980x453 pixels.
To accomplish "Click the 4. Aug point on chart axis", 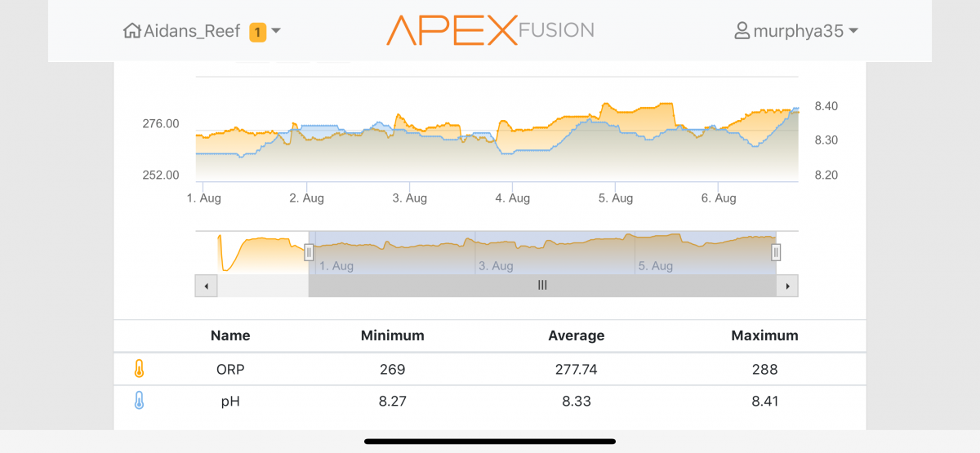I will point(513,198).
